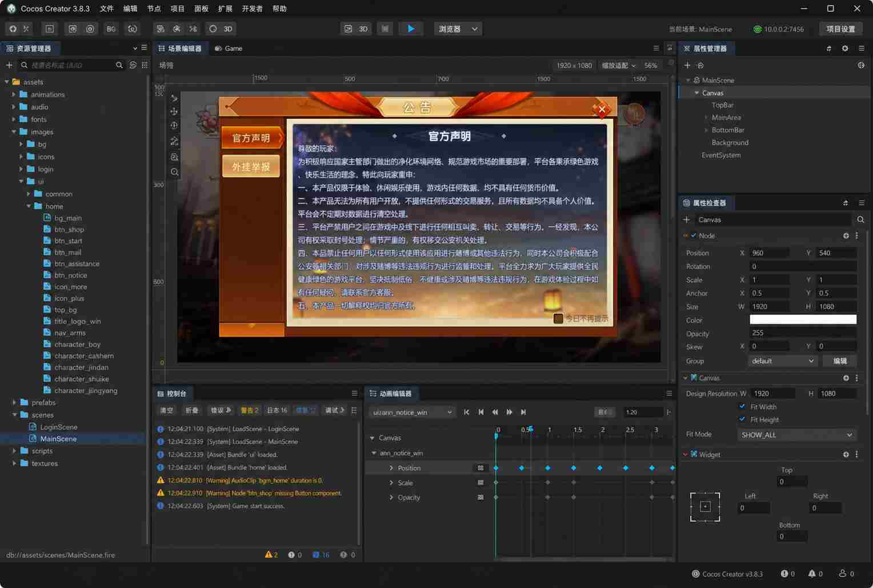Expand the animations folder

click(14, 94)
